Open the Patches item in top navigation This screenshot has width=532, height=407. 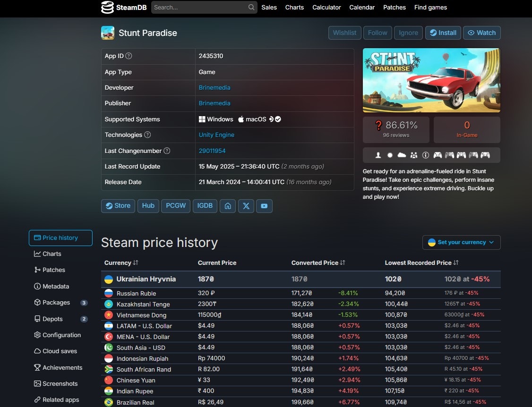(x=394, y=8)
